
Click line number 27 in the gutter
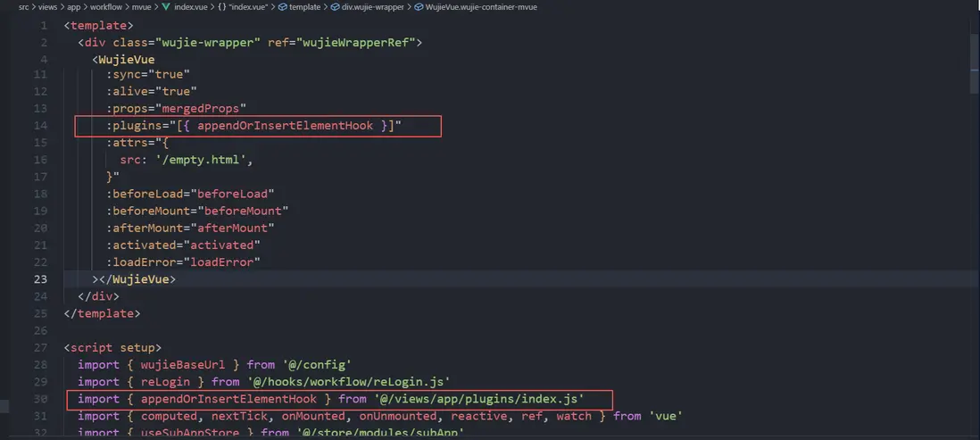pos(40,347)
